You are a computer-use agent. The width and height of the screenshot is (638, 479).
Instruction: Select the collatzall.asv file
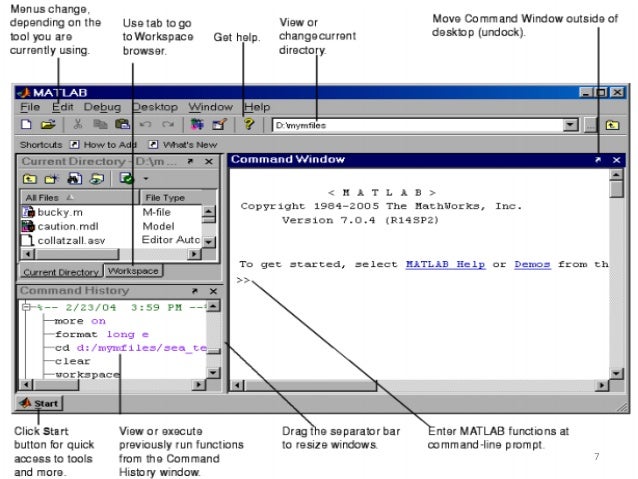pyautogui.click(x=71, y=241)
